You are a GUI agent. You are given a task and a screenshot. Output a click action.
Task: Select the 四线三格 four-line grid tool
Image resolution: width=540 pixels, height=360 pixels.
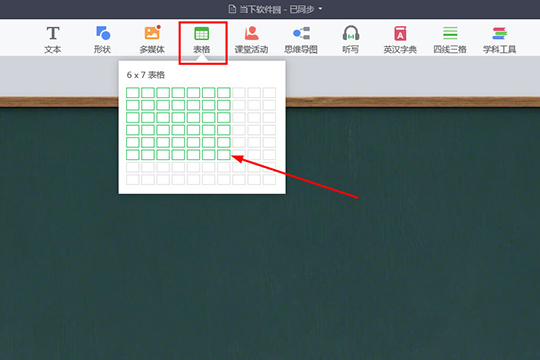[x=450, y=40]
